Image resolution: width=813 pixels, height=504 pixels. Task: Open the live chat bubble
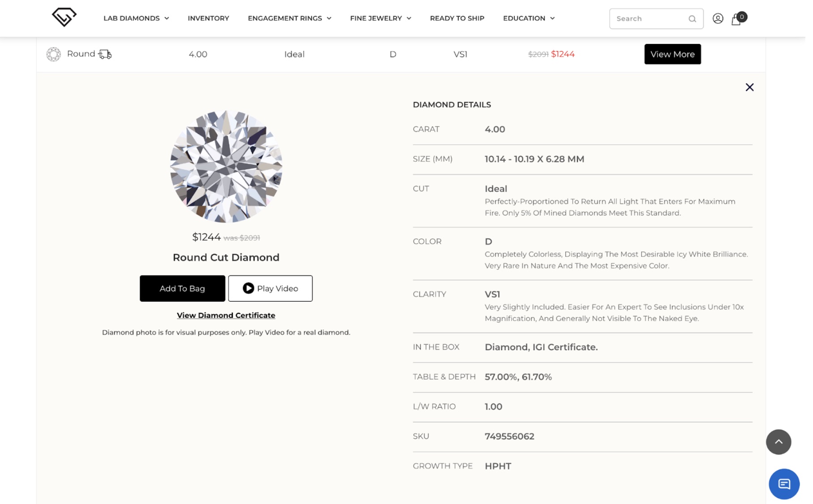[783, 484]
